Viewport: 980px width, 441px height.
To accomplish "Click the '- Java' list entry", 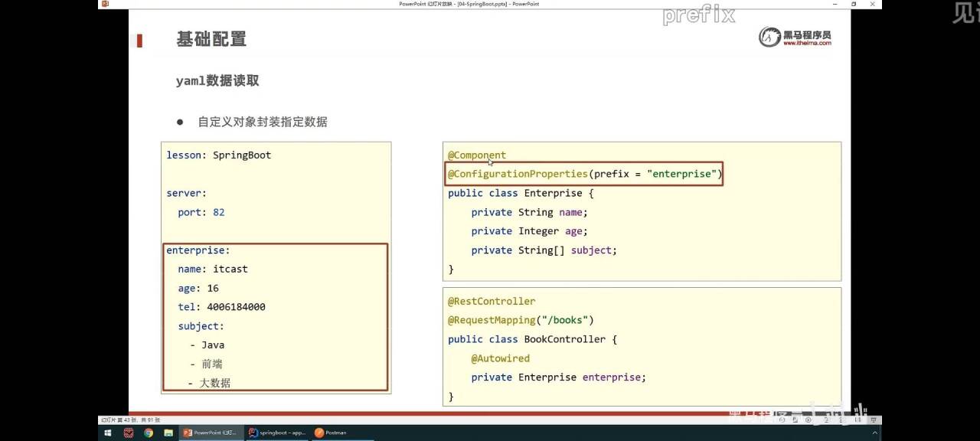I will [x=207, y=345].
